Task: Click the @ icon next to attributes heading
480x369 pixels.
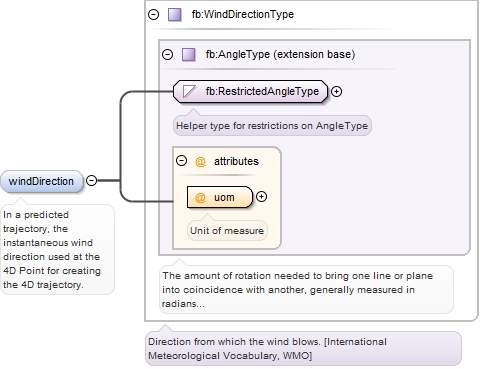Action: coord(200,162)
